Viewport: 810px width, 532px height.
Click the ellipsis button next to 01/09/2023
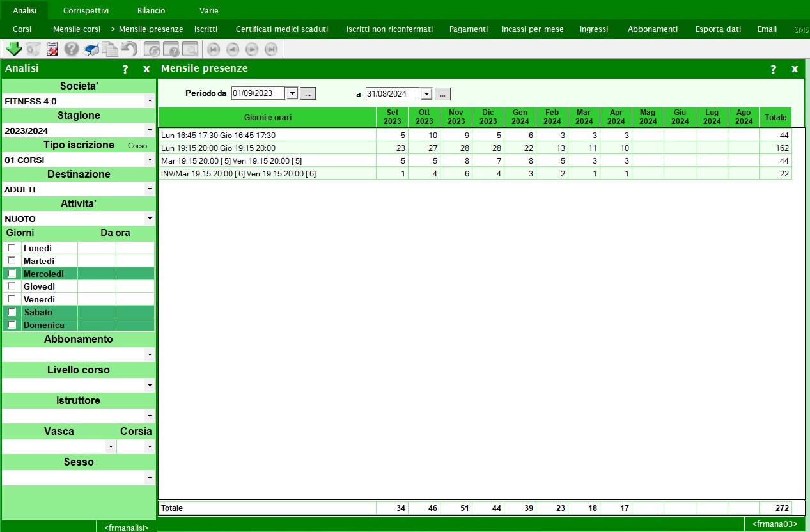coord(308,93)
